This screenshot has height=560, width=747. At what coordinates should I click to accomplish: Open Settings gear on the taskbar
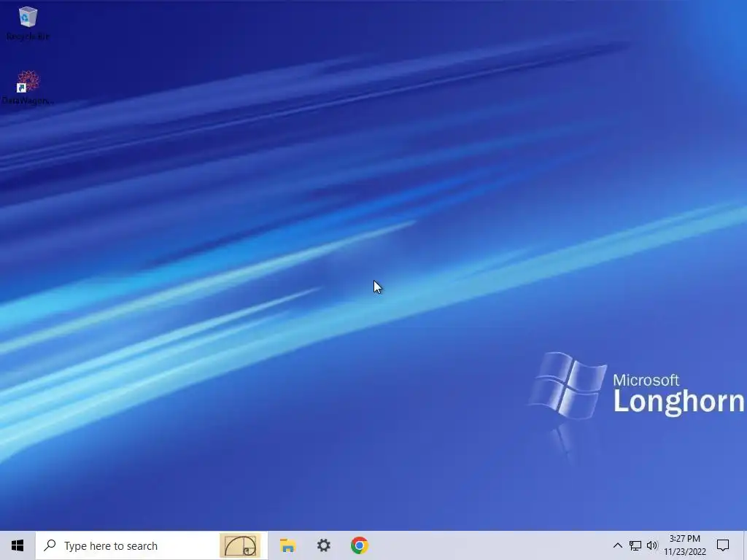pos(323,545)
